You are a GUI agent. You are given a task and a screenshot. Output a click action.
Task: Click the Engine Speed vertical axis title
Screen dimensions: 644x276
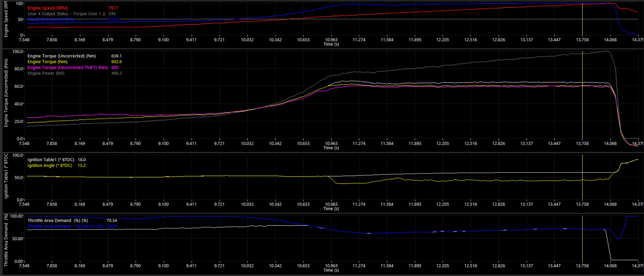coord(6,19)
